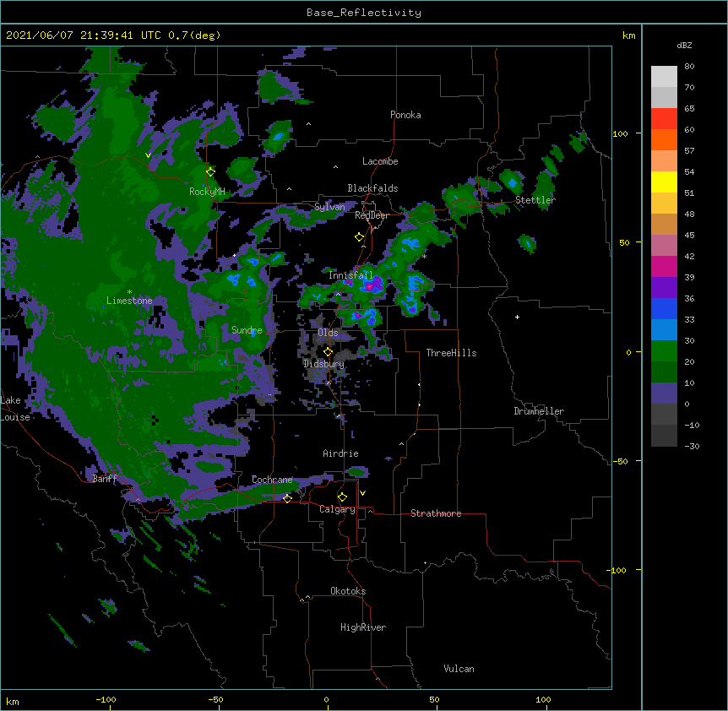Click the Sylvan label
This screenshot has width=728, height=711.
coord(329,207)
